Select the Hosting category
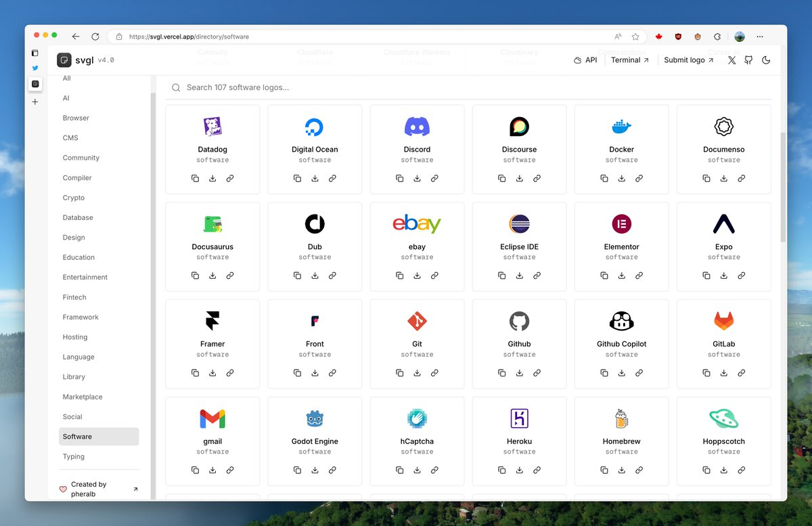 99,337
